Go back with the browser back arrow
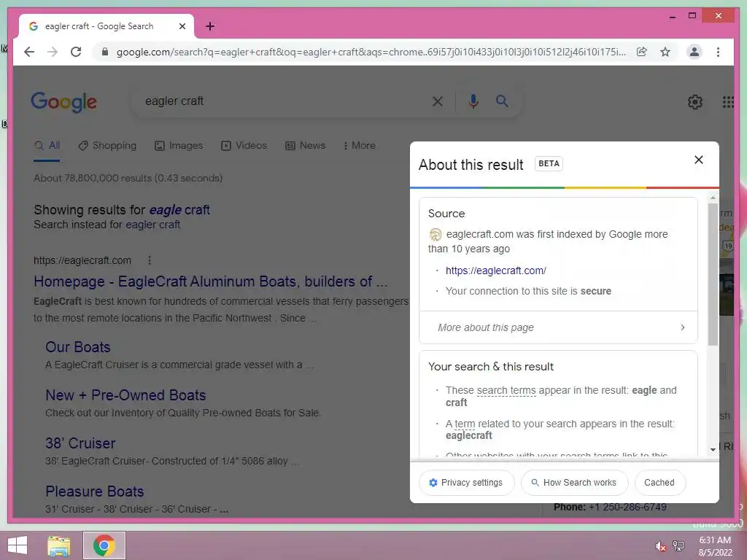Image resolution: width=747 pixels, height=560 pixels. [x=29, y=52]
